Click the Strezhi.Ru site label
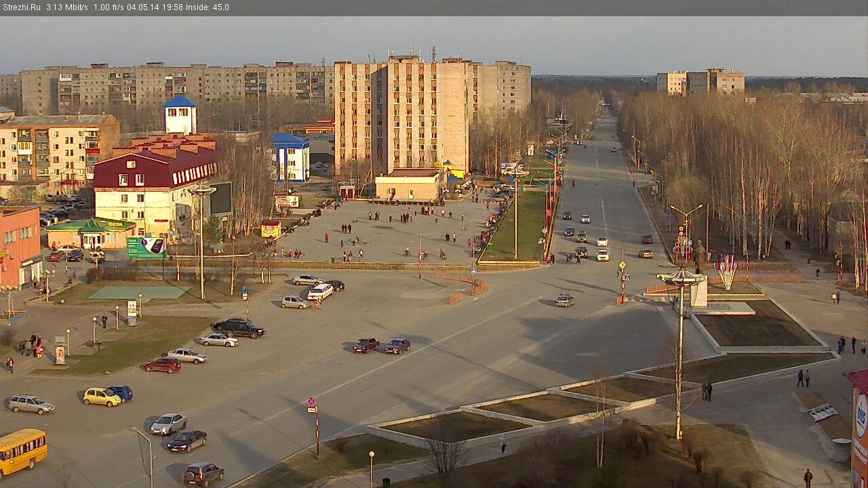This screenshot has width=868, height=488. [21, 7]
